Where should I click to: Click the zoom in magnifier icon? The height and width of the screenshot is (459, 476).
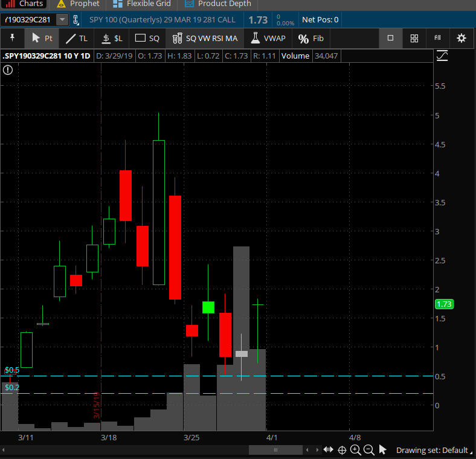[x=355, y=450]
